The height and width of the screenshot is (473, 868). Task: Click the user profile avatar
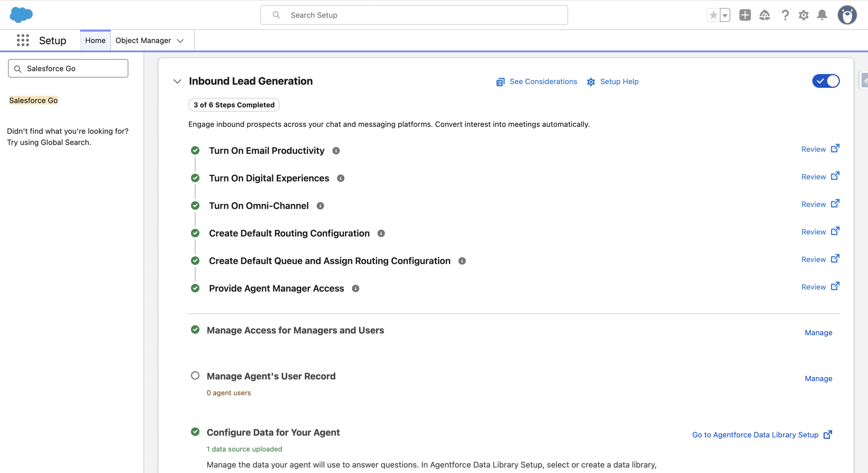click(847, 15)
